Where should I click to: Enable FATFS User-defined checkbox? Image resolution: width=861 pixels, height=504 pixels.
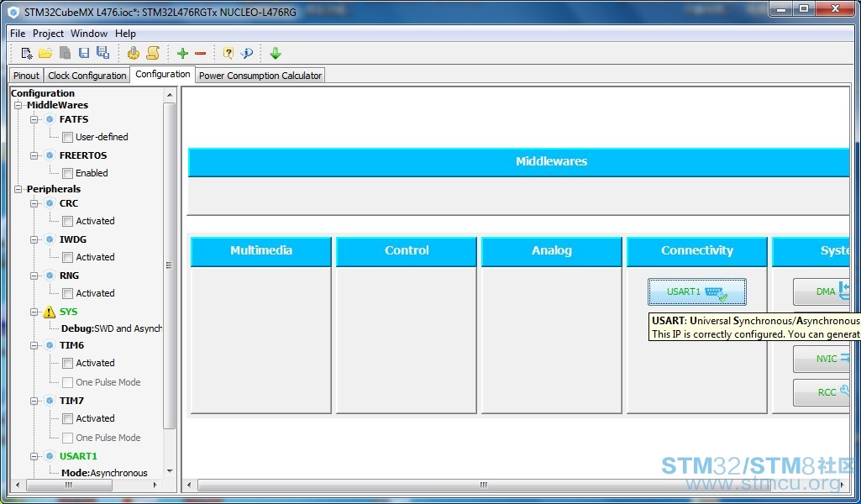tap(67, 137)
